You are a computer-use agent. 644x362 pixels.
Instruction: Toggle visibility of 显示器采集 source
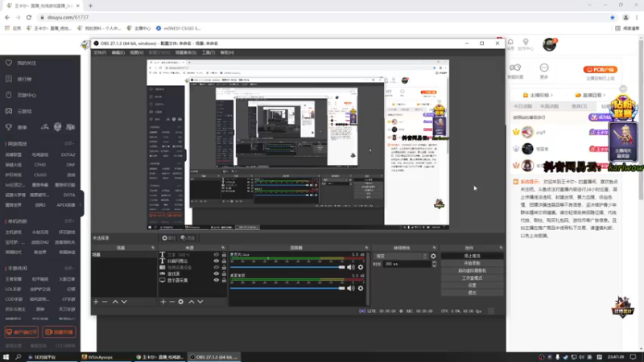click(216, 280)
